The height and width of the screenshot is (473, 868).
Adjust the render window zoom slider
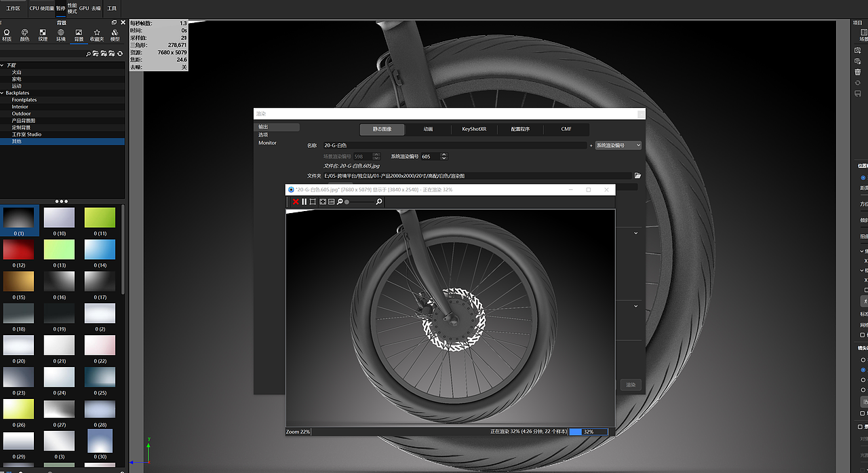(359, 202)
